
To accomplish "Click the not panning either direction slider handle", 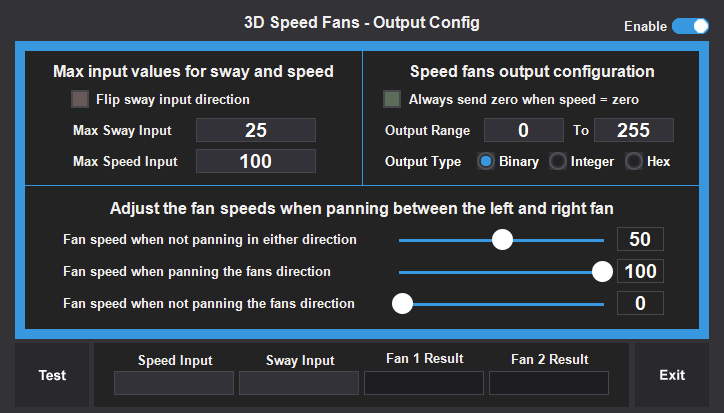I will coord(502,240).
